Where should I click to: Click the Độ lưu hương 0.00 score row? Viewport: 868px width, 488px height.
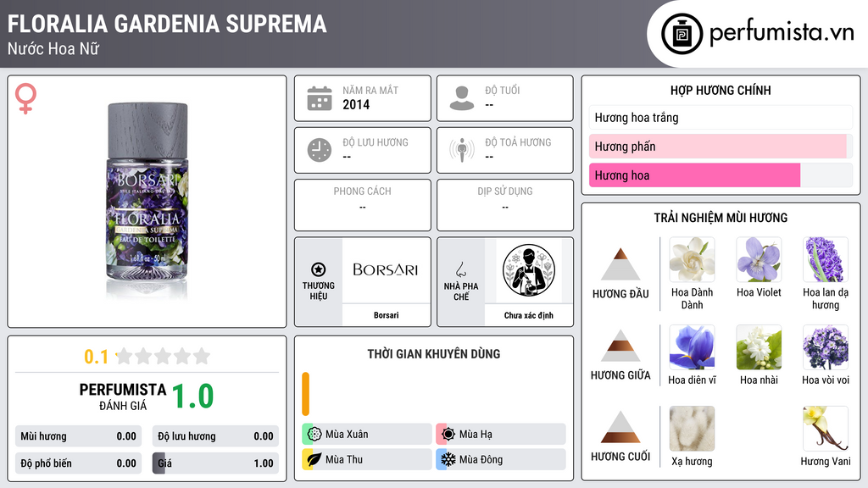(215, 436)
